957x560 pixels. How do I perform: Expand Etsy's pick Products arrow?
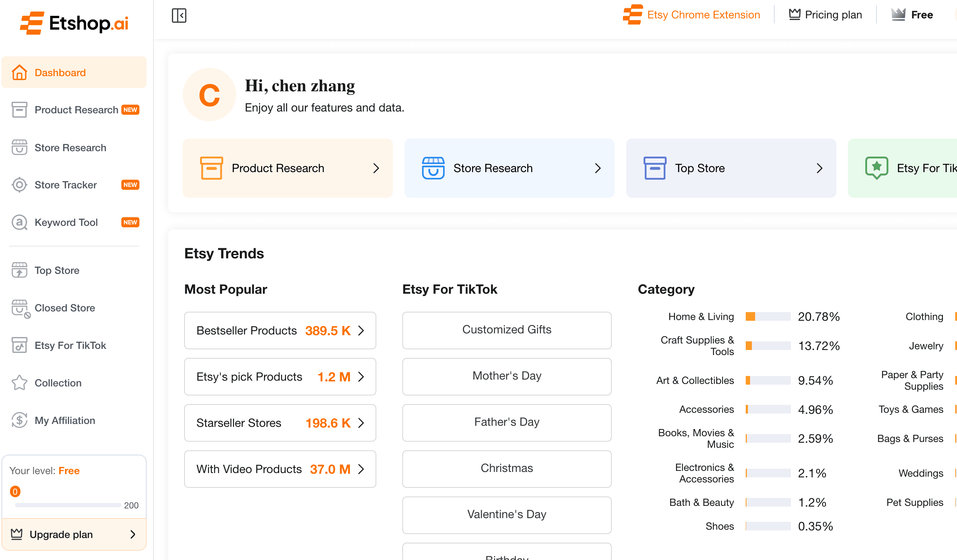tap(361, 377)
